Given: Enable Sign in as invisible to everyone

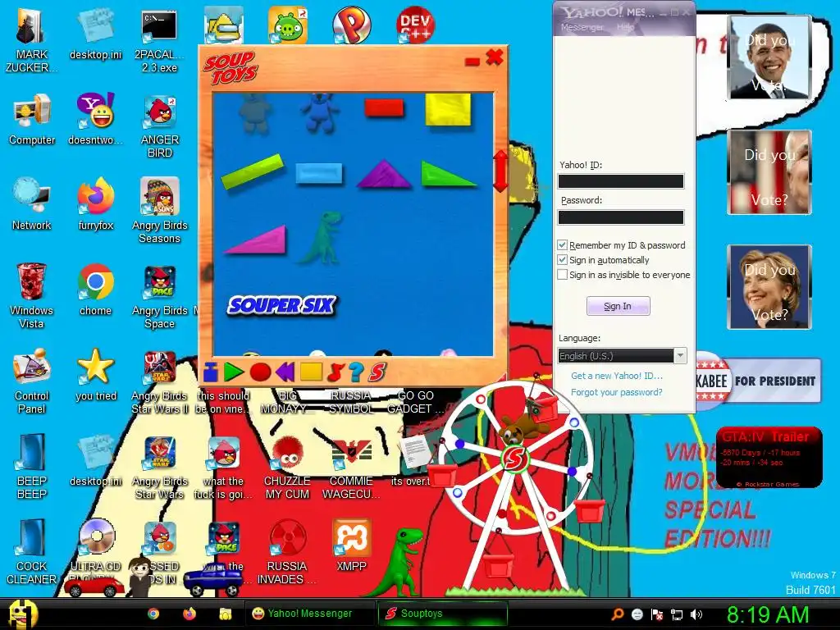Looking at the screenshot, I should click(562, 275).
